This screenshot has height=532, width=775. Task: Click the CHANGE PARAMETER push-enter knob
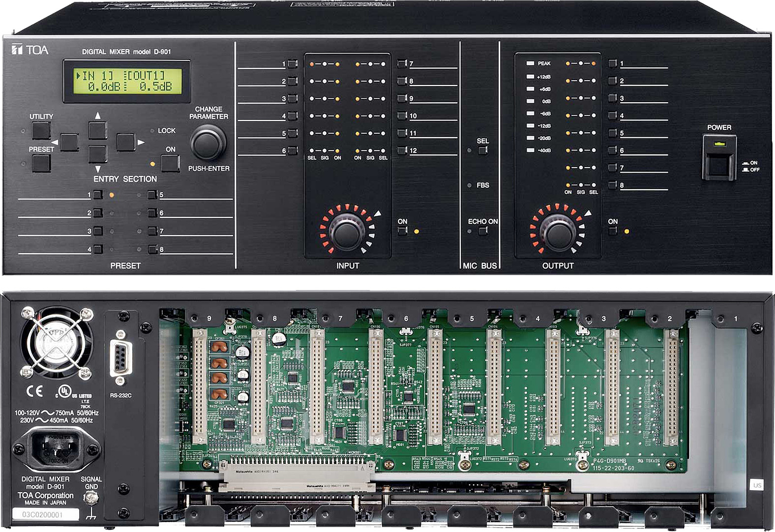click(209, 143)
